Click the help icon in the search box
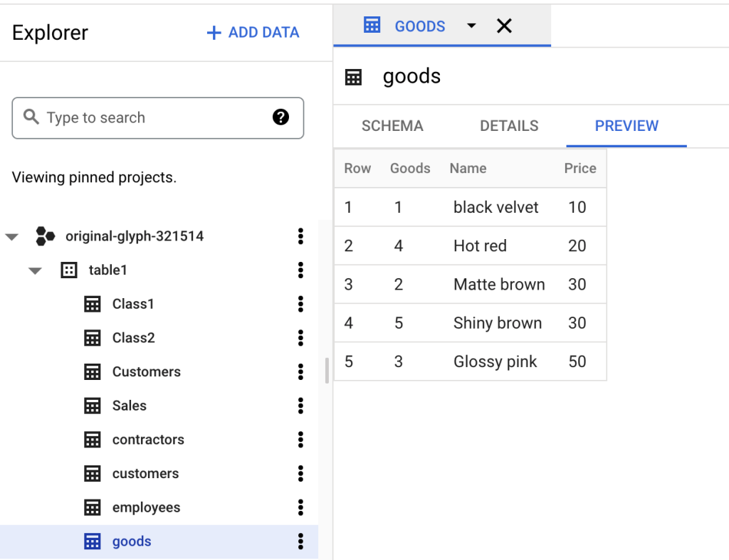The height and width of the screenshot is (560, 729). coord(280,117)
